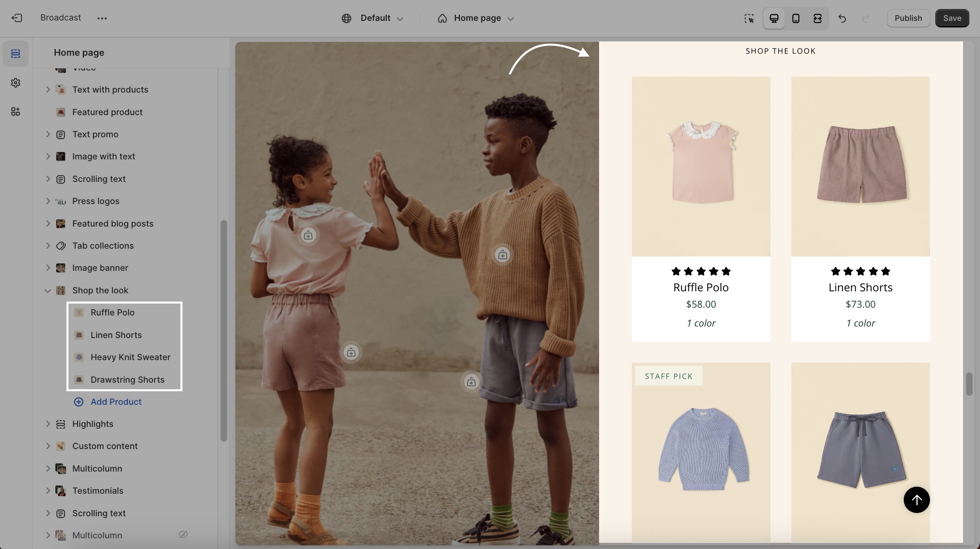
Task: Open the app embeds sidebar icon
Action: click(x=16, y=111)
